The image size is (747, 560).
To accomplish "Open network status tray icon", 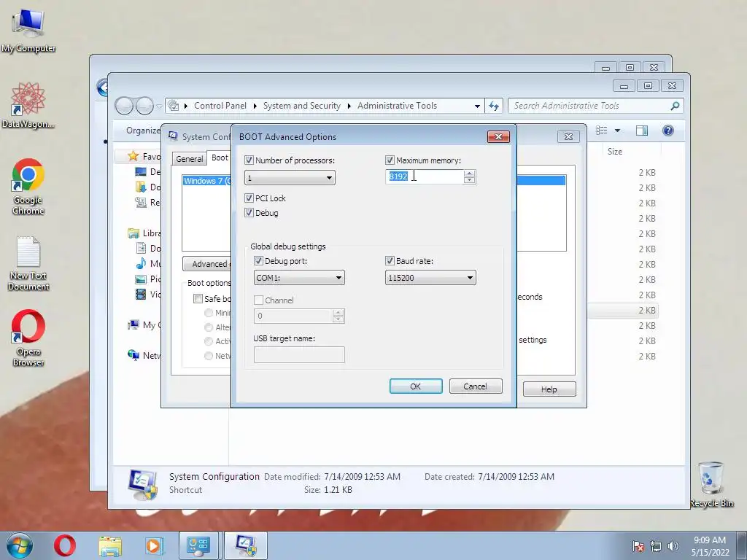I will [x=656, y=546].
